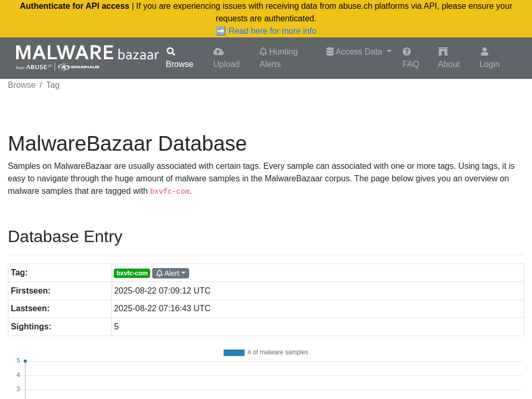The image size is (532, 399).
Task: Go to Upload in navigation bar
Action: tap(227, 58)
